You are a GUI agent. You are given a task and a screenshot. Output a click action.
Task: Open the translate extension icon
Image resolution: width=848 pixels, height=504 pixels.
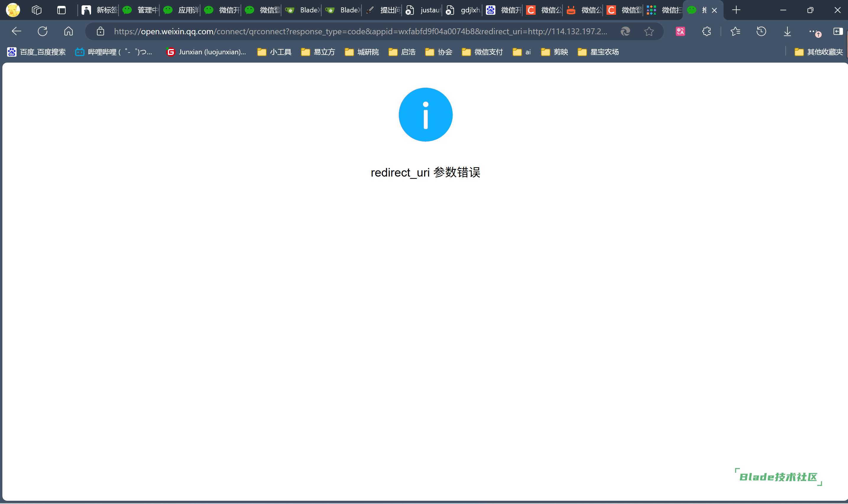[x=680, y=31]
